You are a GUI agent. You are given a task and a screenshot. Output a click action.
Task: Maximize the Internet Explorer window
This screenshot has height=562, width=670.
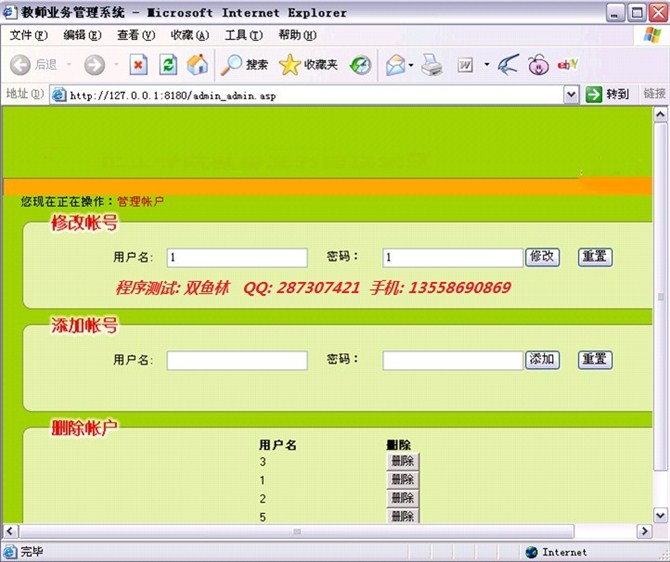coord(637,13)
